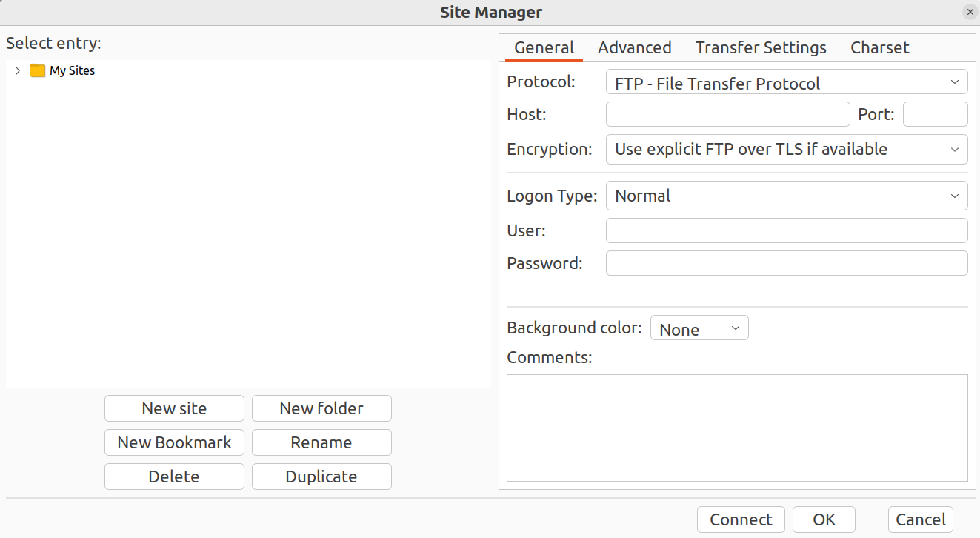Click the Rename button
980x538 pixels.
click(x=321, y=442)
